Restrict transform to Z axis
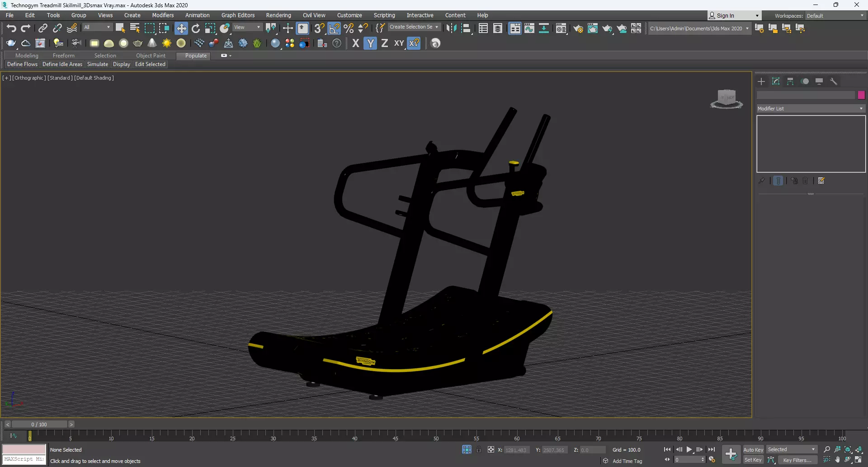Viewport: 868px width, 467px height. tap(385, 43)
